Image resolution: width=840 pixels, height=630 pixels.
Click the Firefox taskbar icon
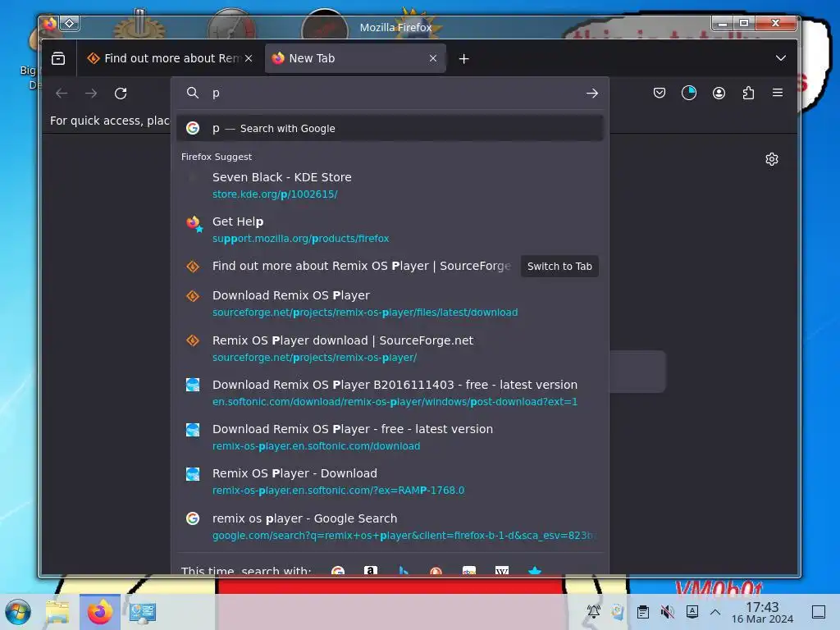coord(100,612)
